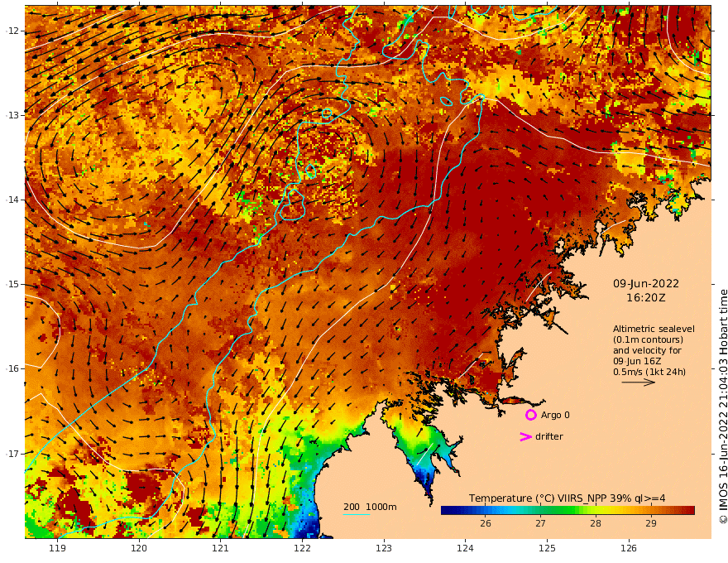Click the temperature color bar

pyautogui.click(x=568, y=511)
